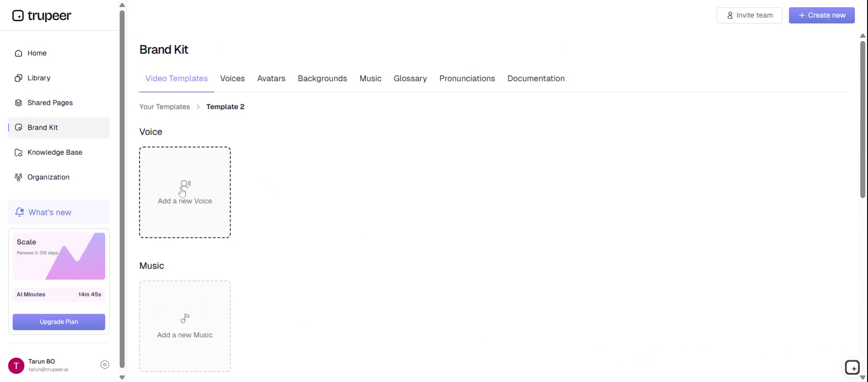
Task: Click Upgrade Plan button
Action: coord(59,322)
